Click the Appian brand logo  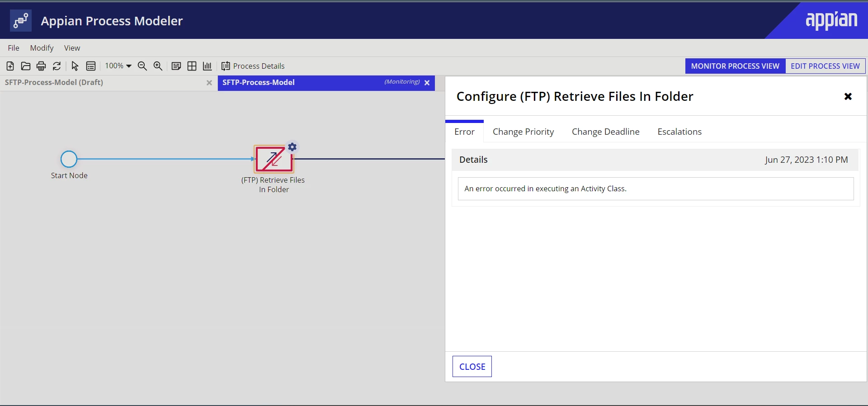[x=831, y=20]
